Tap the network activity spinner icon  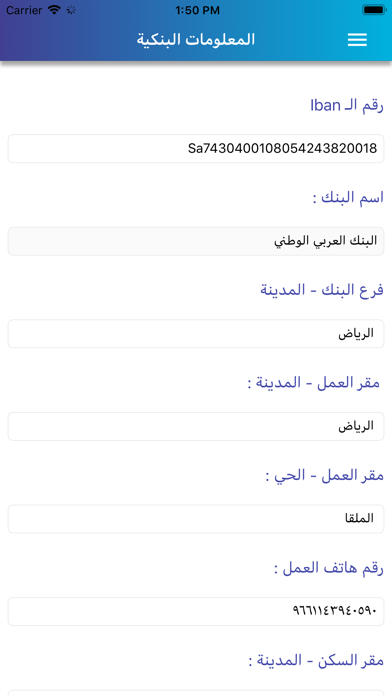pyautogui.click(x=71, y=10)
